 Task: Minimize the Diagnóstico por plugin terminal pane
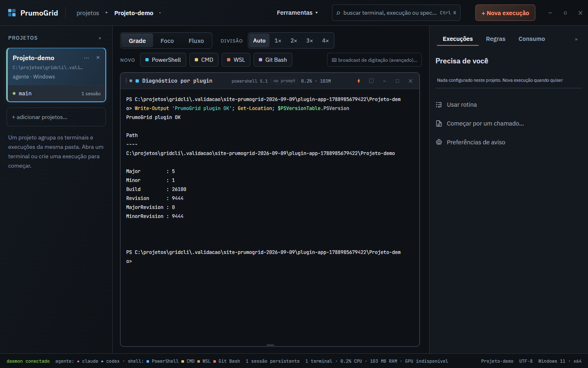pyautogui.click(x=384, y=81)
